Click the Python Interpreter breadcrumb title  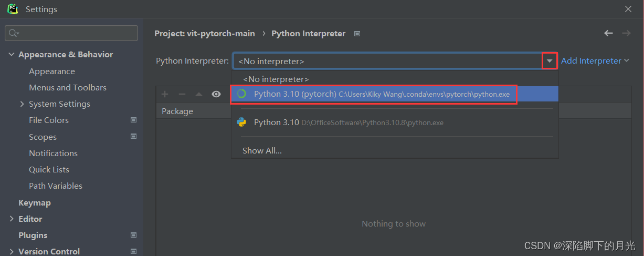[308, 34]
